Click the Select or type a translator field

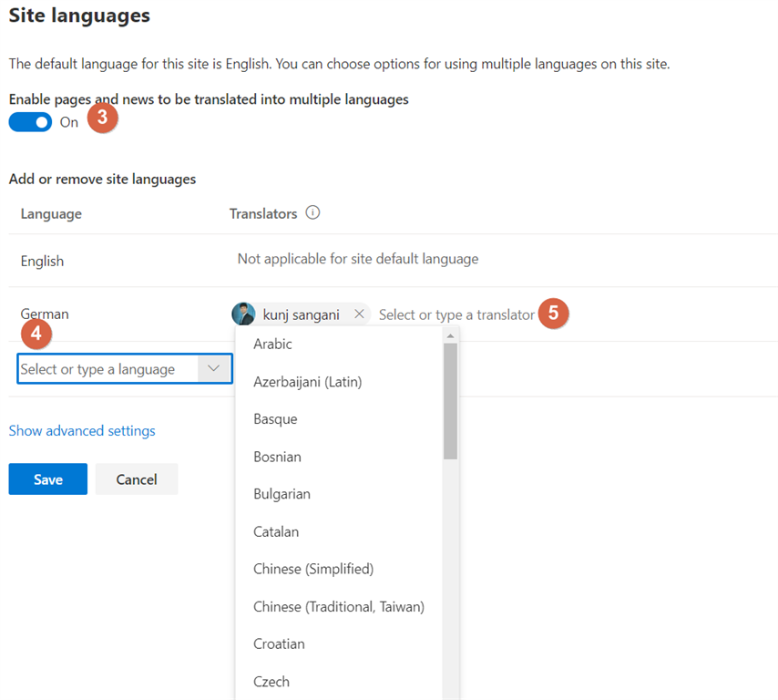click(456, 314)
